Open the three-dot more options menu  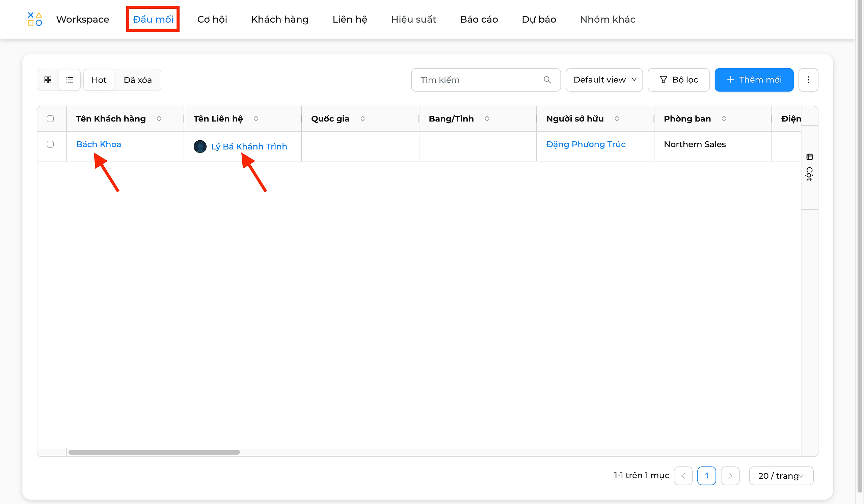[808, 80]
